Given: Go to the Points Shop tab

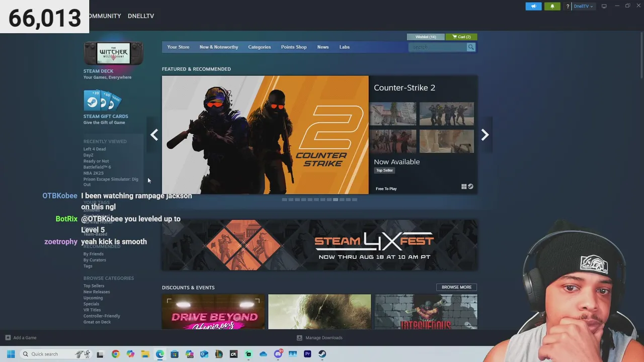Looking at the screenshot, I should [x=294, y=47].
